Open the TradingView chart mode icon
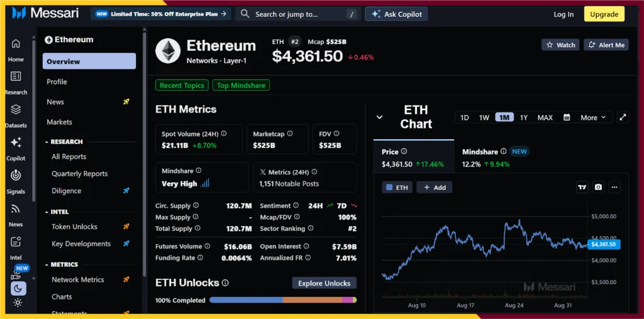644x319 pixels. point(582,187)
